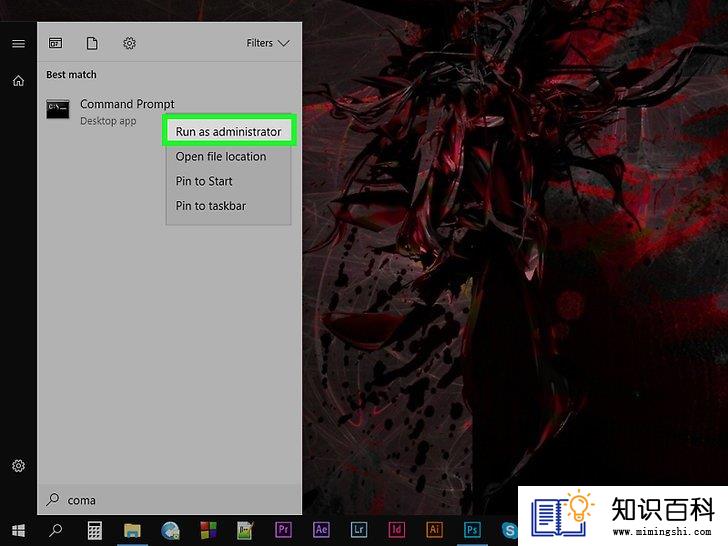728x546 pixels.
Task: Go to the Home section of search
Action: coord(18,81)
